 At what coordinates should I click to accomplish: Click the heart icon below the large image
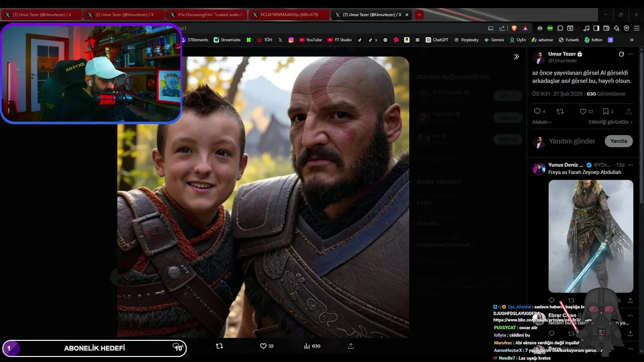tap(263, 346)
